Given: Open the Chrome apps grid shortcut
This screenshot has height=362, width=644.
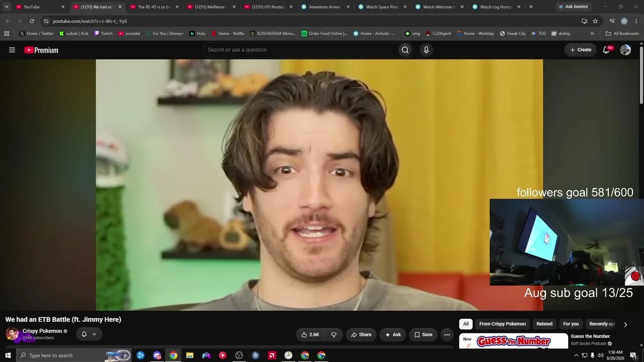Looking at the screenshot, I should pyautogui.click(x=7, y=34).
